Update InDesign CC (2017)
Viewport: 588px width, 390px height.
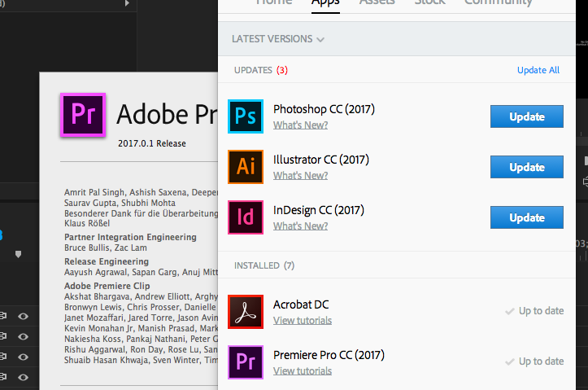527,217
